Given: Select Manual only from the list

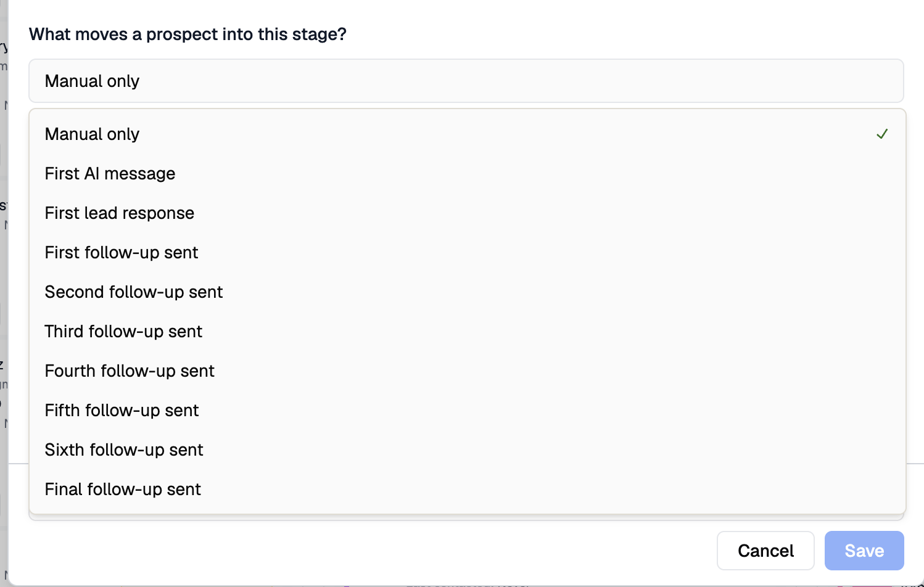Looking at the screenshot, I should (468, 134).
